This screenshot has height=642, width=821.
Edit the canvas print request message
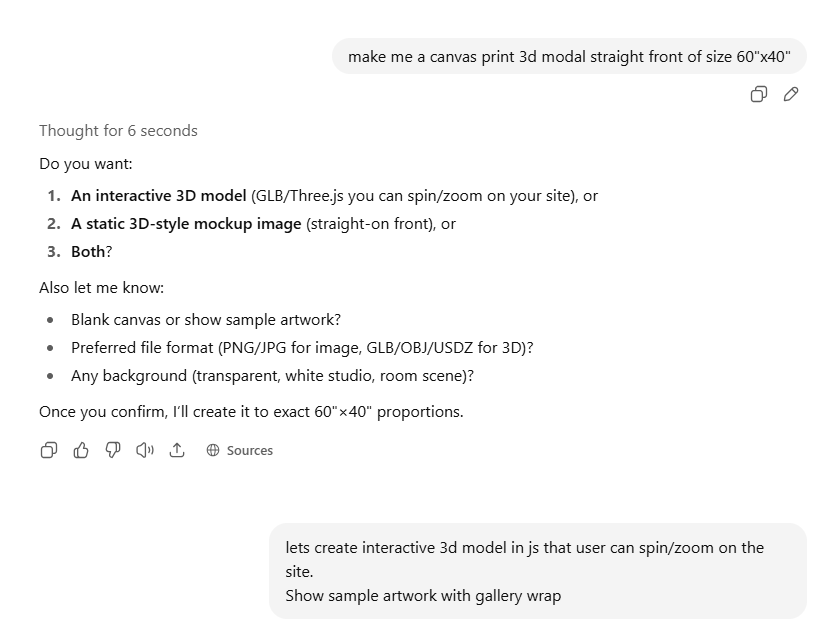791,94
